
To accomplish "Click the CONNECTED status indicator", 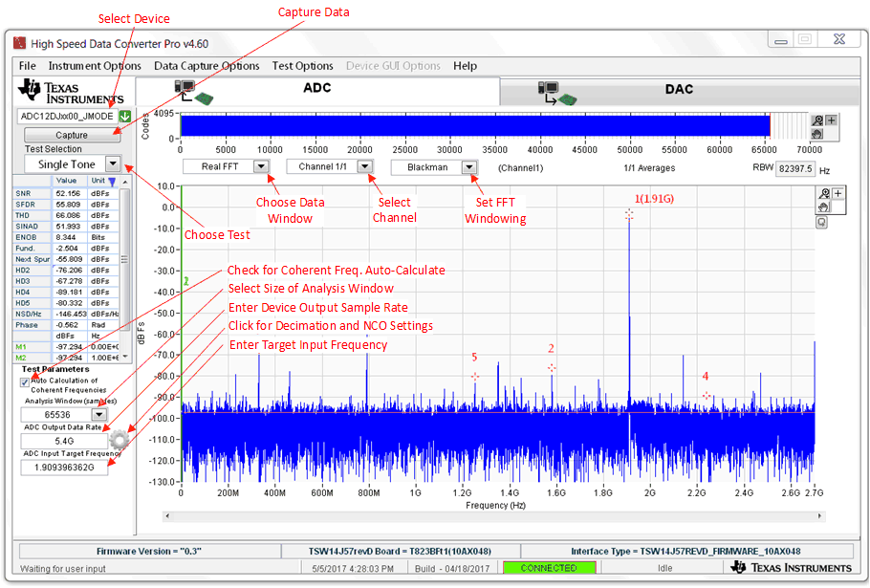I will click(x=549, y=567).
